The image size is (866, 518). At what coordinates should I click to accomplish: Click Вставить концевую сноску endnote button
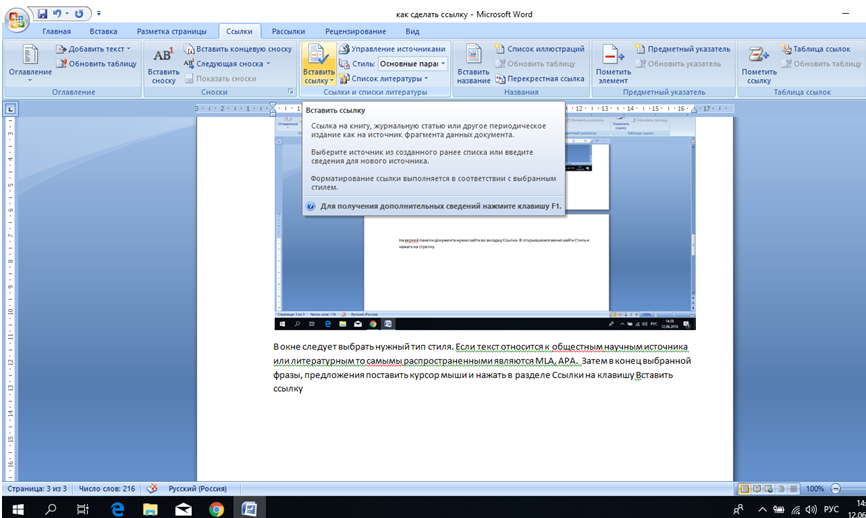(238, 49)
